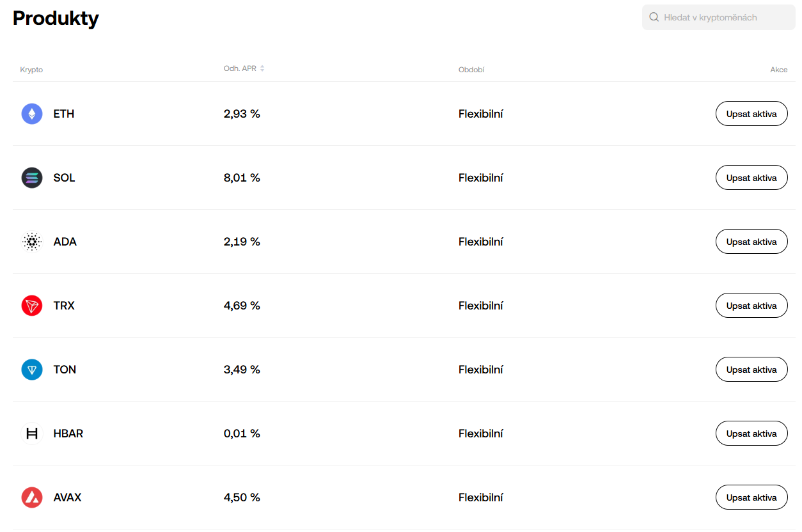This screenshot has width=802, height=532.
Task: Click the Cardano ADA icon
Action: (32, 242)
